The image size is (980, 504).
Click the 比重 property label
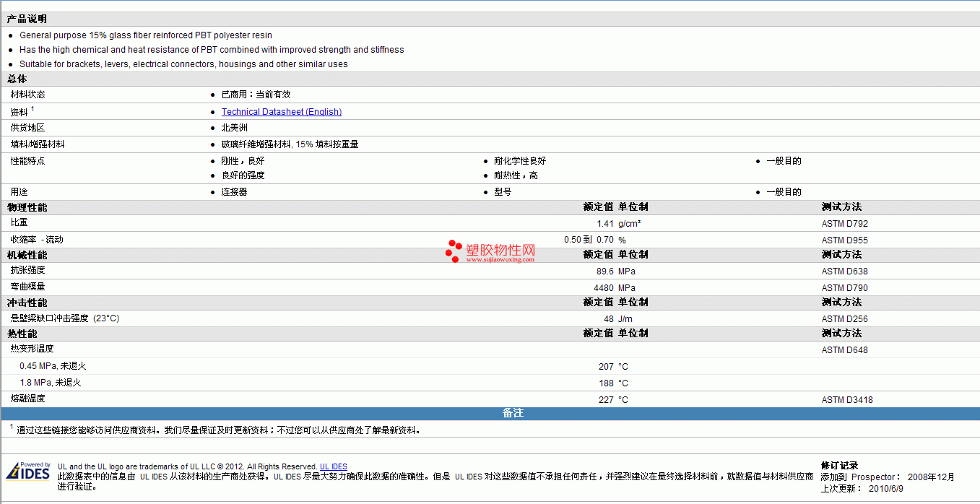[19, 223]
